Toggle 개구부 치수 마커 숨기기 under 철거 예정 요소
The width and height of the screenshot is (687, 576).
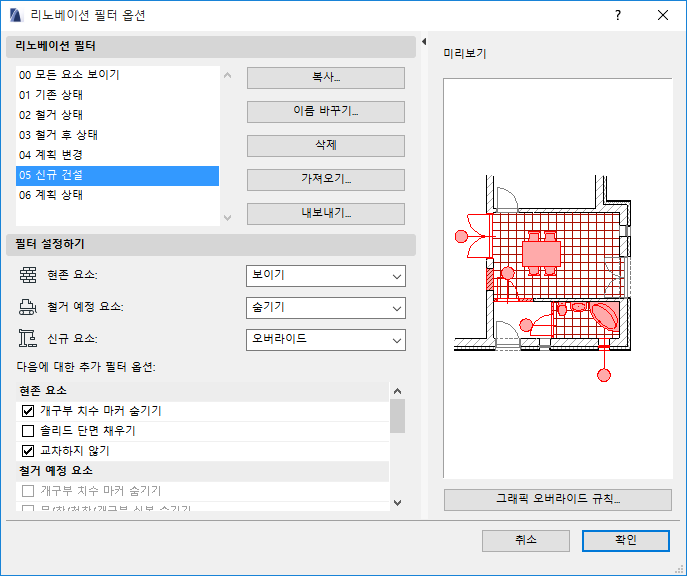[x=28, y=491]
